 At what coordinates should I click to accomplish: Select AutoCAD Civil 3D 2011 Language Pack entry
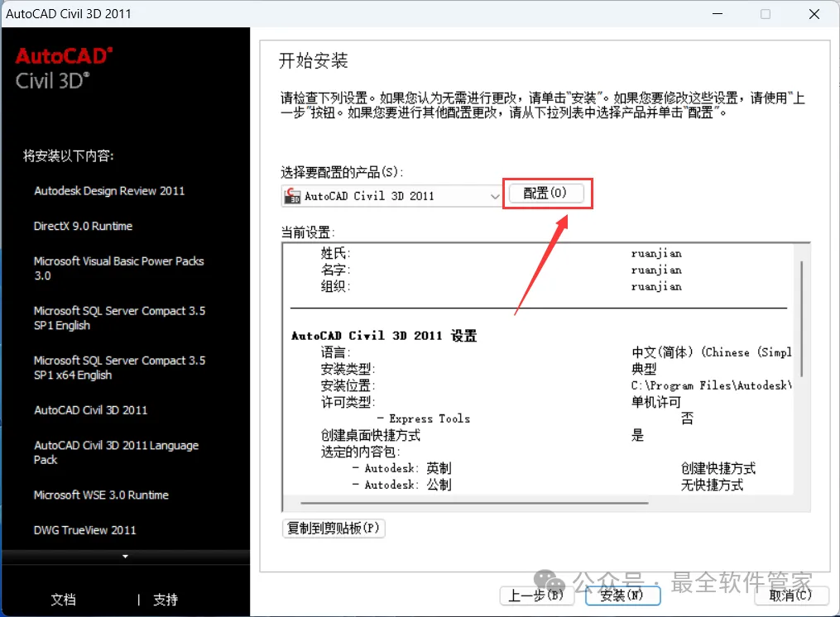(x=116, y=452)
